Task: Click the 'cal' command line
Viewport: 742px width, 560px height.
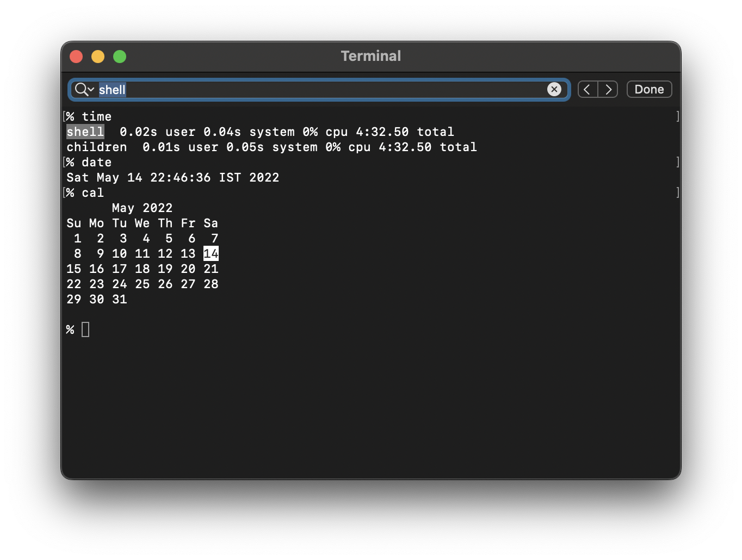Action: tap(94, 192)
